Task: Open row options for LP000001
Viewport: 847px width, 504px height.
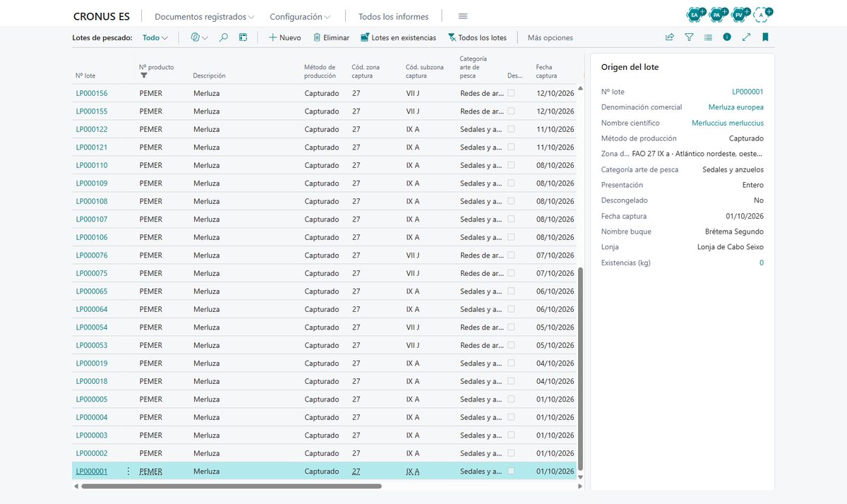Action: [128, 472]
